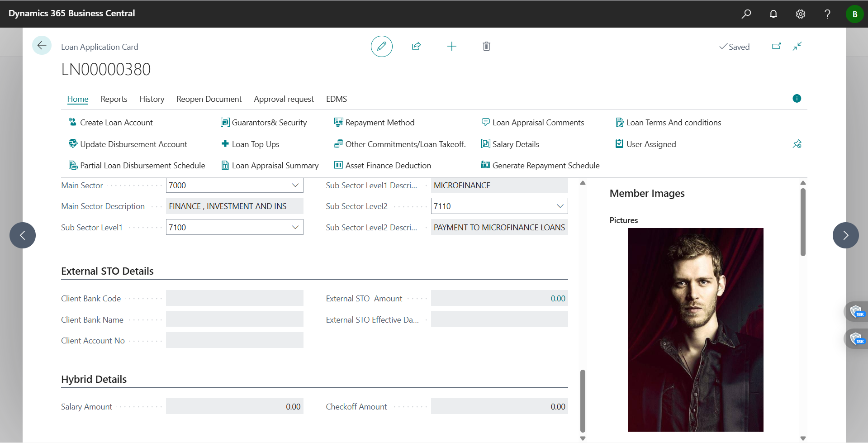Open the share action icon
The image size is (868, 443).
[x=416, y=46]
